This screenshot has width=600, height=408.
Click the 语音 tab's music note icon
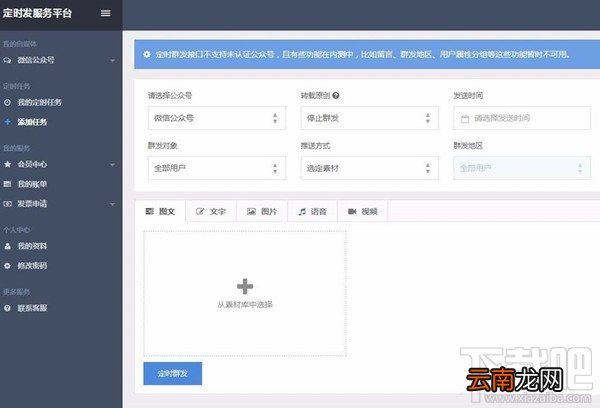pyautogui.click(x=302, y=211)
